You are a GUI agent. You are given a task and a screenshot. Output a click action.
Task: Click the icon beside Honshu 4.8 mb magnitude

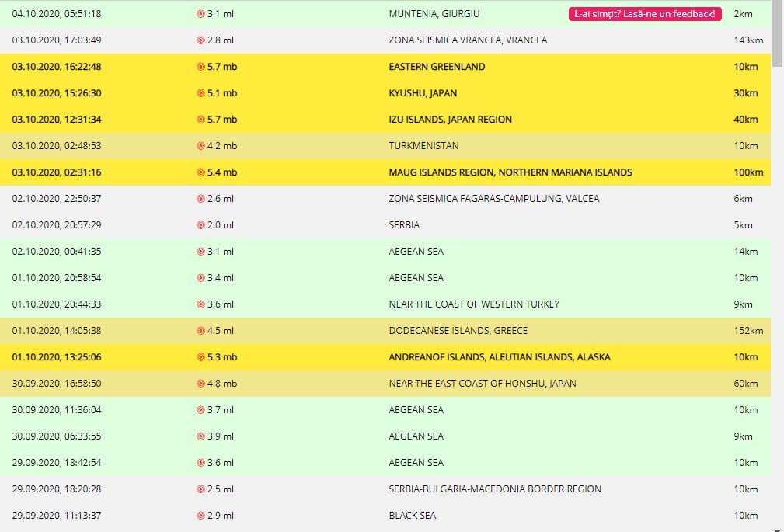pyautogui.click(x=200, y=384)
